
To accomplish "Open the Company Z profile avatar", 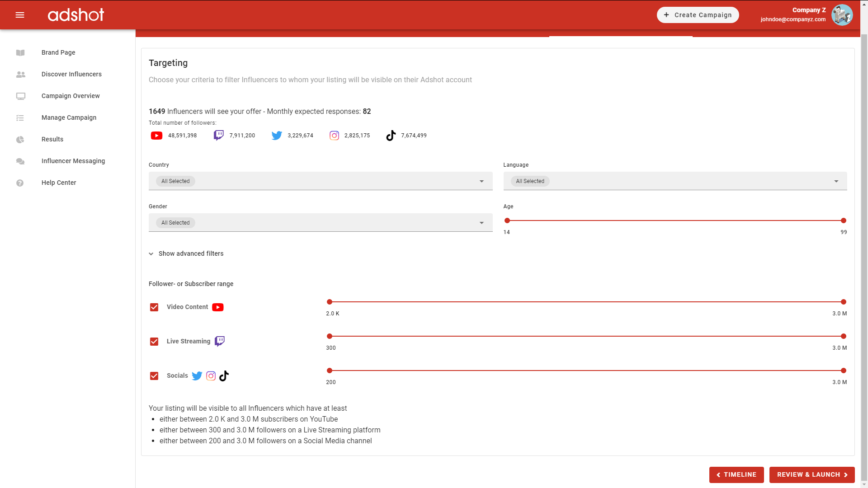I will click(842, 15).
